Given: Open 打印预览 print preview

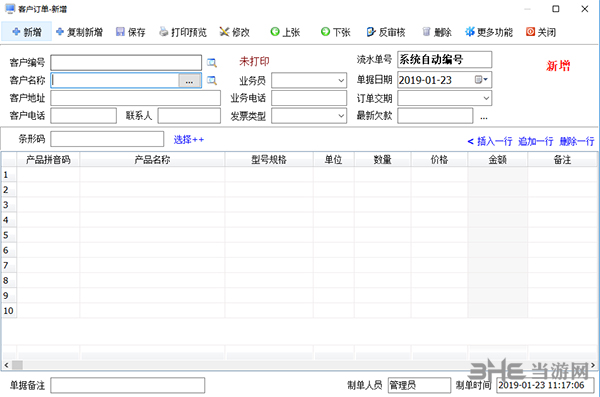Looking at the screenshot, I should pos(183,32).
